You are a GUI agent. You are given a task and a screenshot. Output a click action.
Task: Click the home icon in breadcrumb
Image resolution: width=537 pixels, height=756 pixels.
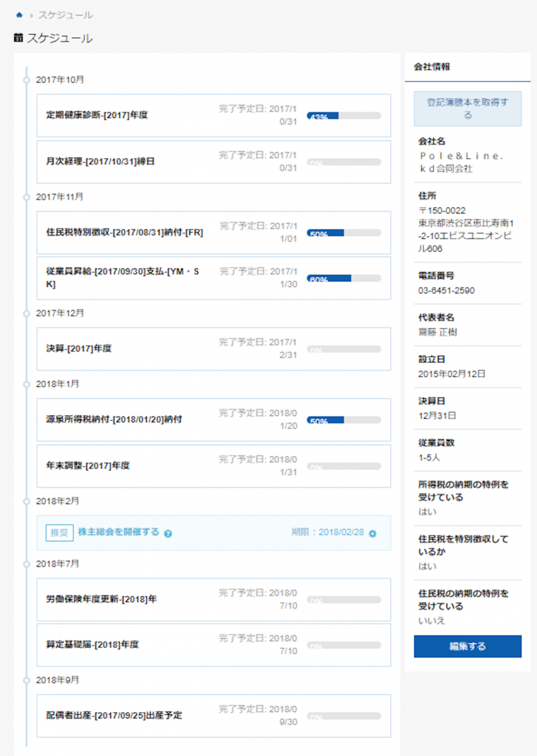tap(19, 15)
